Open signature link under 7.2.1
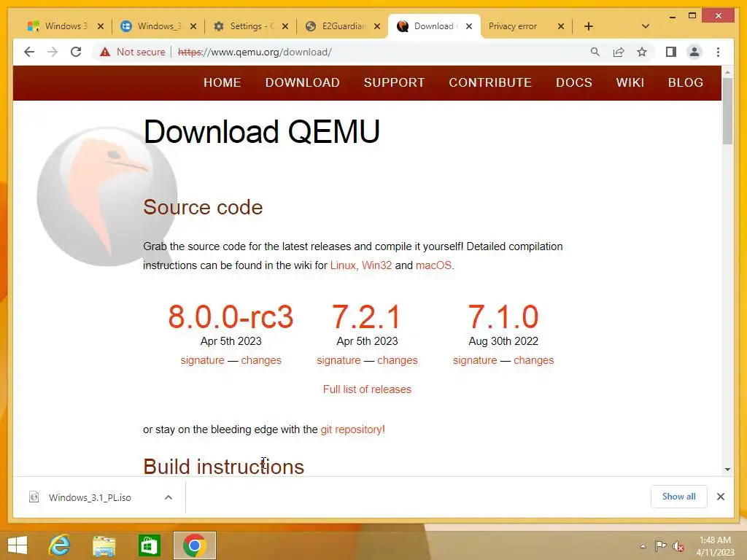Viewport: 747px width, 560px height. coord(338,360)
